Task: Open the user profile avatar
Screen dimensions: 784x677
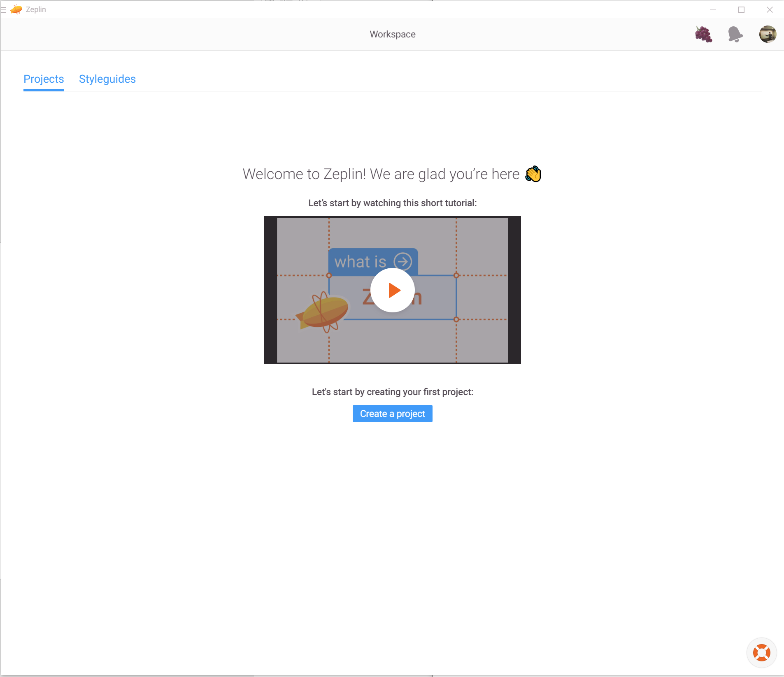Action: pos(768,34)
